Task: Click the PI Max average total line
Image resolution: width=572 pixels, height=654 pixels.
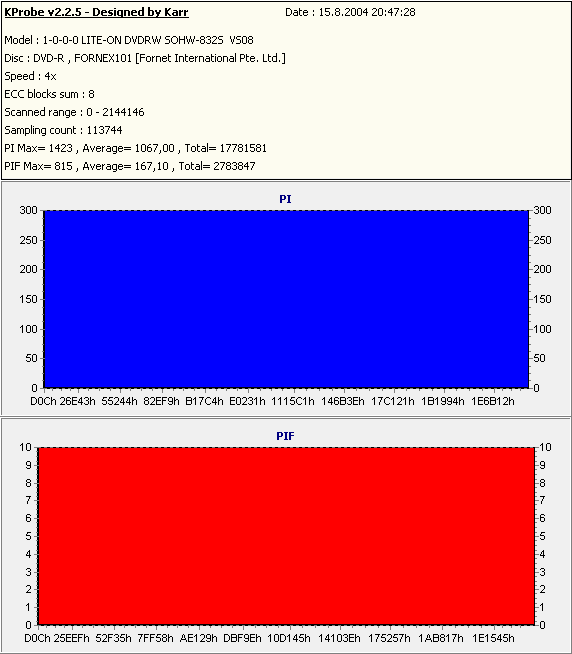Action: pyautogui.click(x=136, y=148)
